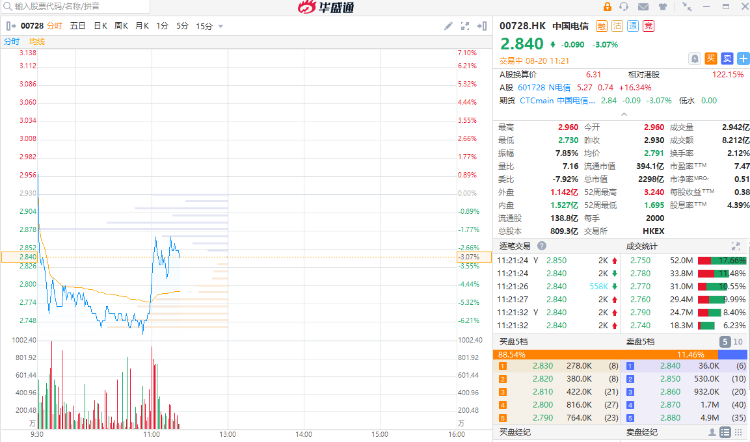Image resolution: width=750 pixels, height=442 pixels.
Task: Click bid level 1 price 2.830
Action: [x=543, y=366]
